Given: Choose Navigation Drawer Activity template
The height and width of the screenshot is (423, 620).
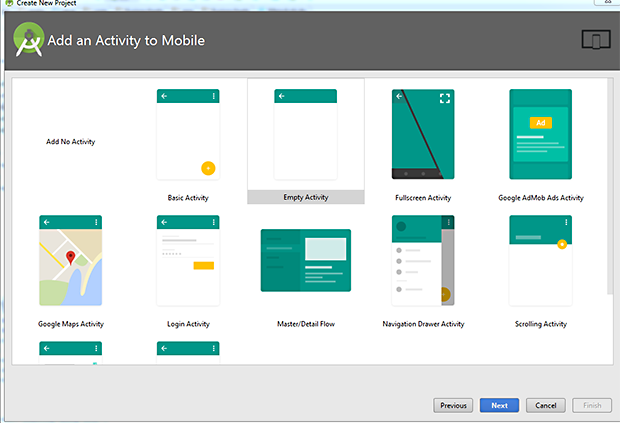Looking at the screenshot, I should pos(423,260).
